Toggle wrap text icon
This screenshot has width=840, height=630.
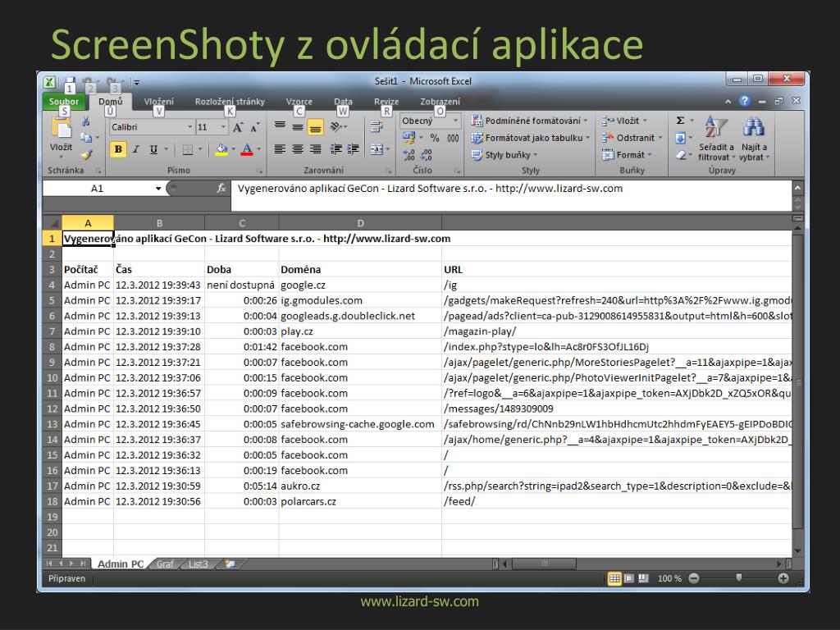[x=376, y=126]
